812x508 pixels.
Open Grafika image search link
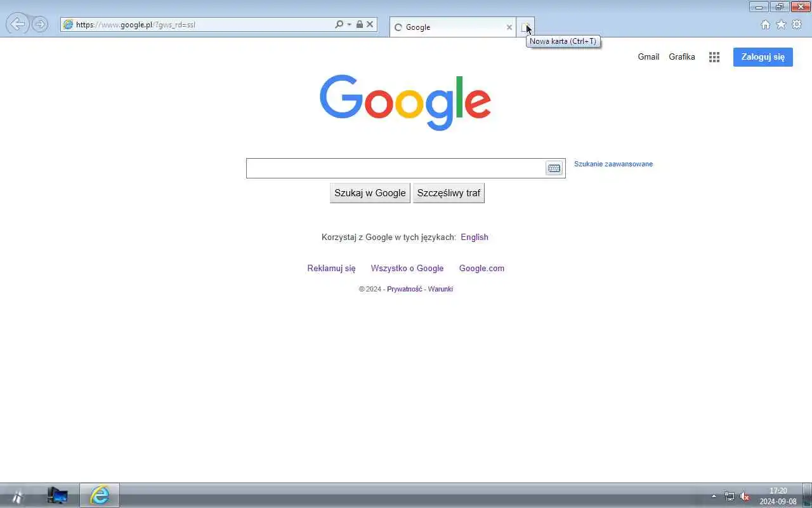[x=682, y=57]
